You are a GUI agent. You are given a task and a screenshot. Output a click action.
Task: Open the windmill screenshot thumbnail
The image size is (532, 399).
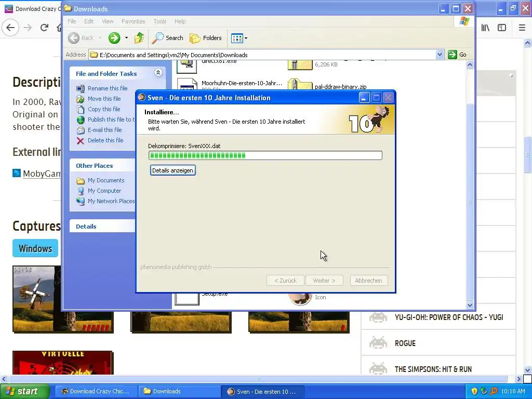[x=37, y=299]
